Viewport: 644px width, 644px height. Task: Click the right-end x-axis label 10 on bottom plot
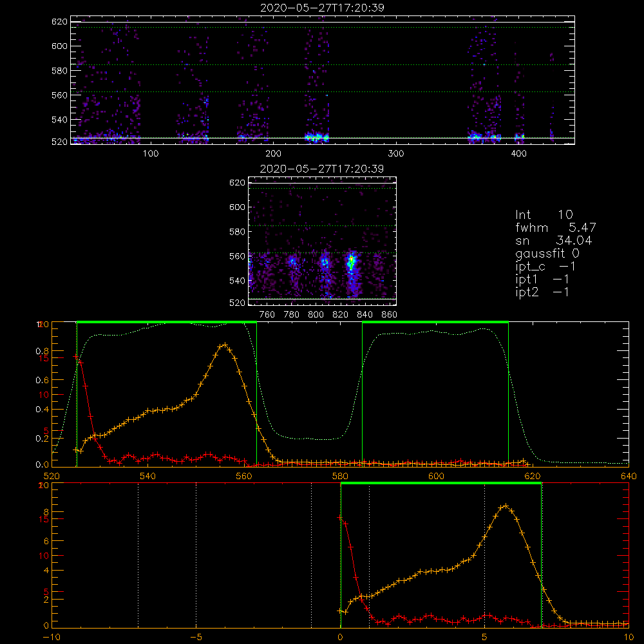(629, 638)
